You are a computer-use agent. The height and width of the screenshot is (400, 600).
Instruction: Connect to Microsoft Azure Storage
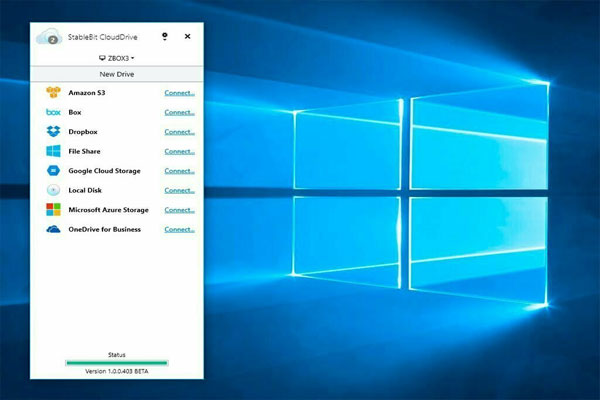179,210
